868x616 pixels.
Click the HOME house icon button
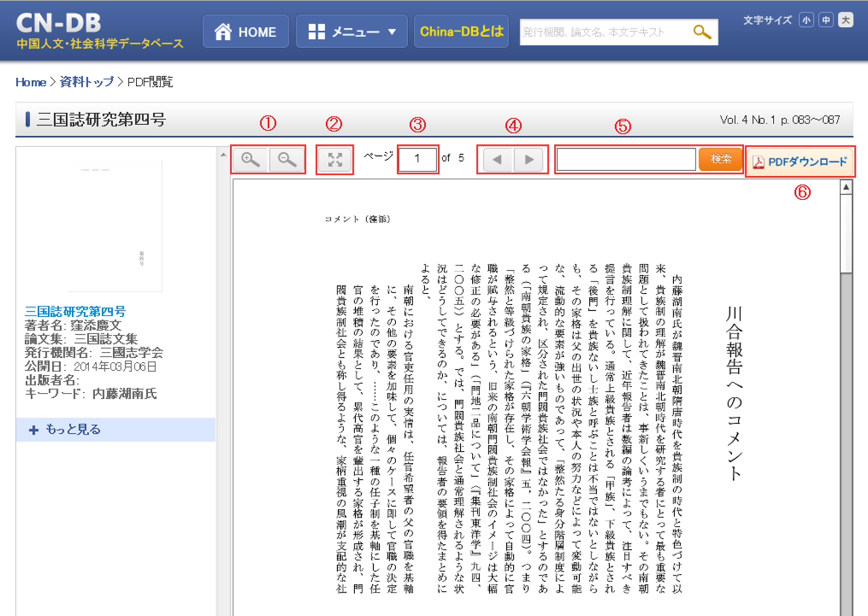coord(245,32)
